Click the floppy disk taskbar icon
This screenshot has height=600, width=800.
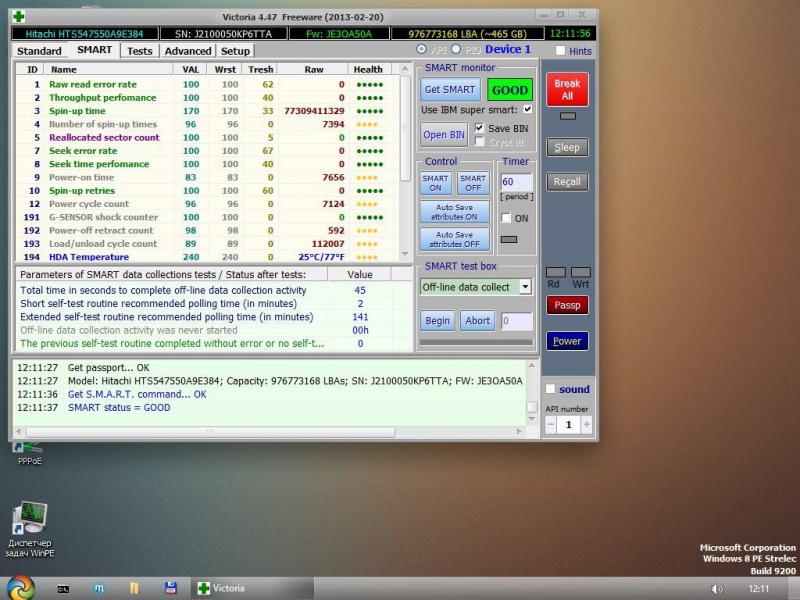point(170,588)
